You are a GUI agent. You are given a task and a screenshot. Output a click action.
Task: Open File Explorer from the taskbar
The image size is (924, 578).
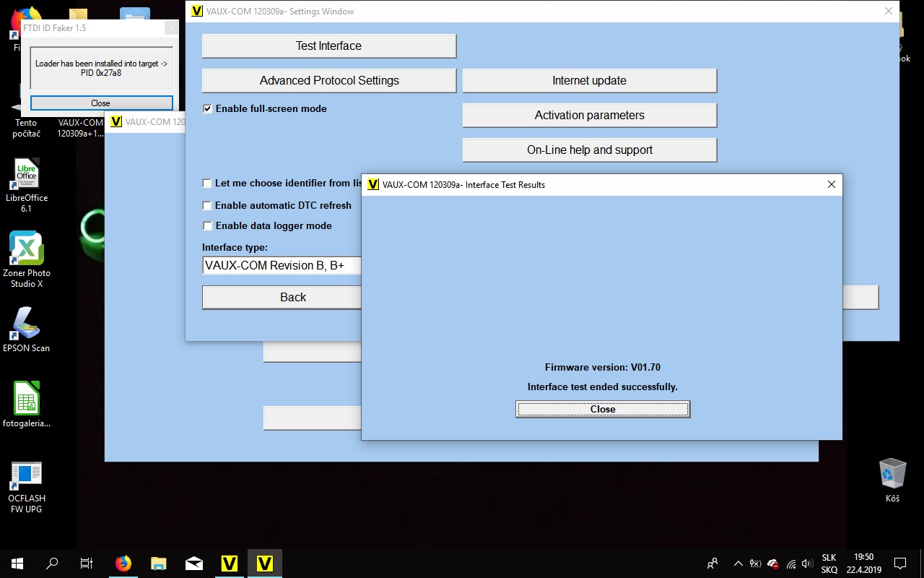(x=159, y=564)
